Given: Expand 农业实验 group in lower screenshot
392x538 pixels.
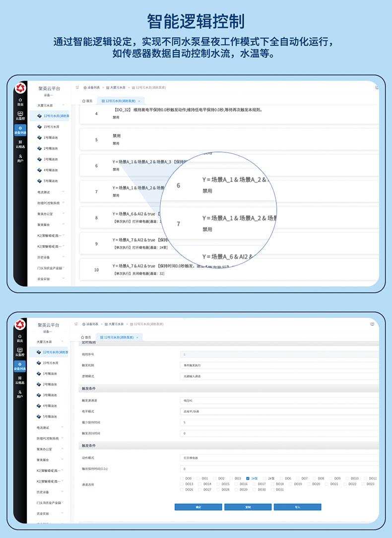Looking at the screenshot, I should point(63,514).
